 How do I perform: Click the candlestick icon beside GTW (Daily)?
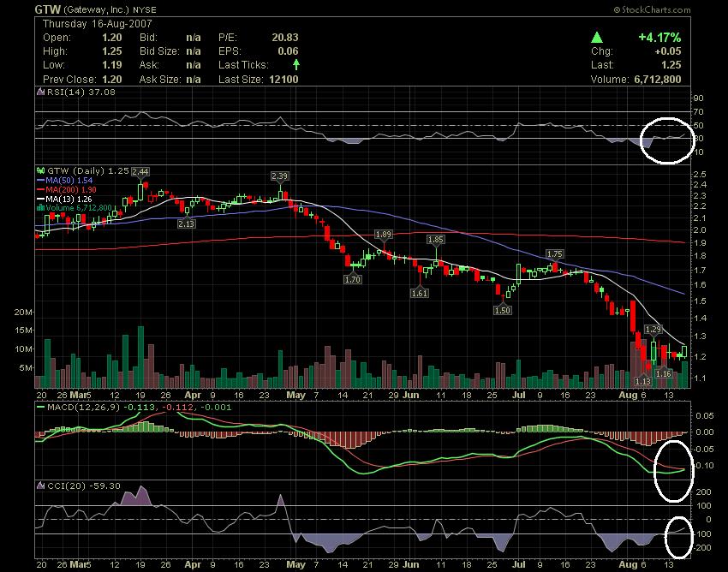(41, 171)
